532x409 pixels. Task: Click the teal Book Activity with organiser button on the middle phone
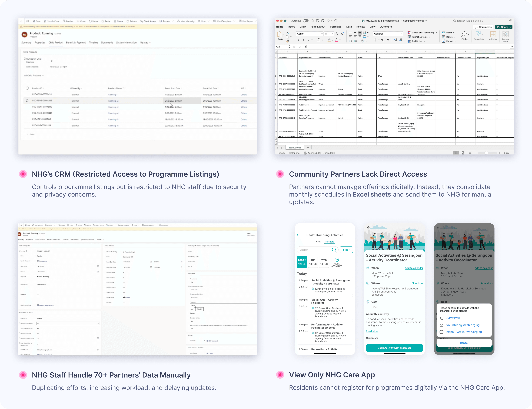(x=394, y=348)
